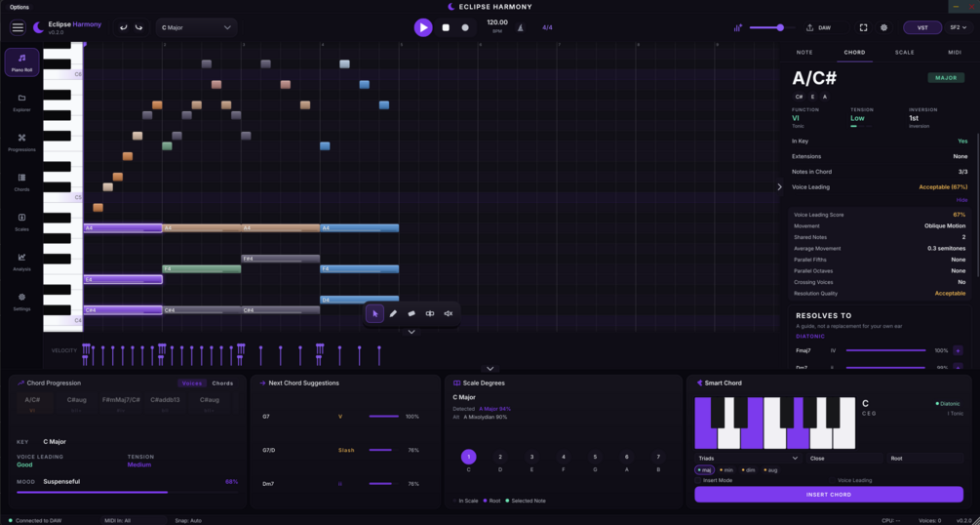Toggle fullscreen view icon

pos(863,27)
